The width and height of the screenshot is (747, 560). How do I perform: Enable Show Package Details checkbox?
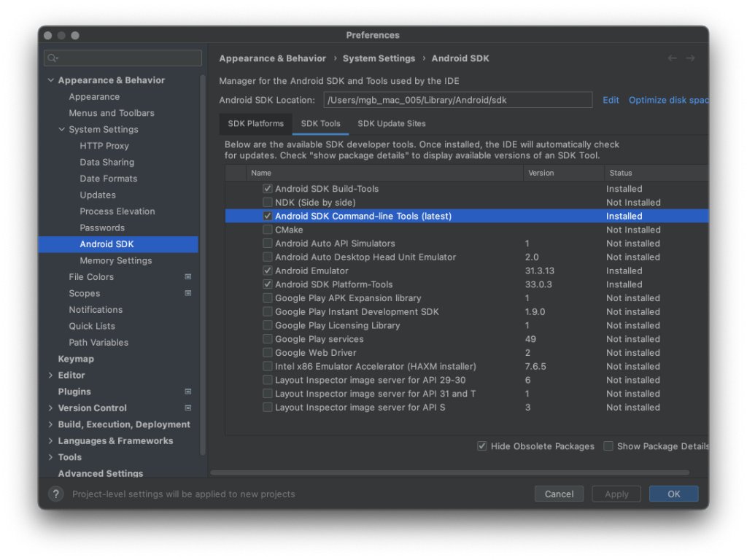[x=608, y=446]
